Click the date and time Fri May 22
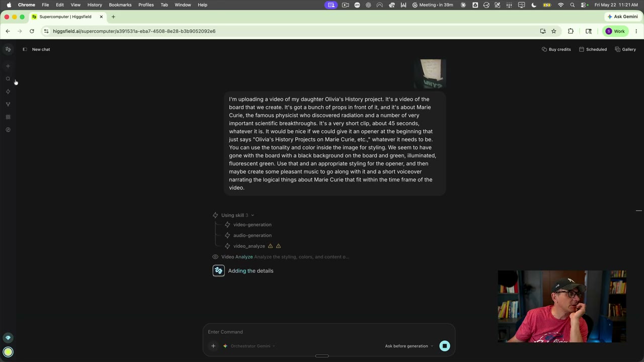The height and width of the screenshot is (362, 644). click(617, 5)
